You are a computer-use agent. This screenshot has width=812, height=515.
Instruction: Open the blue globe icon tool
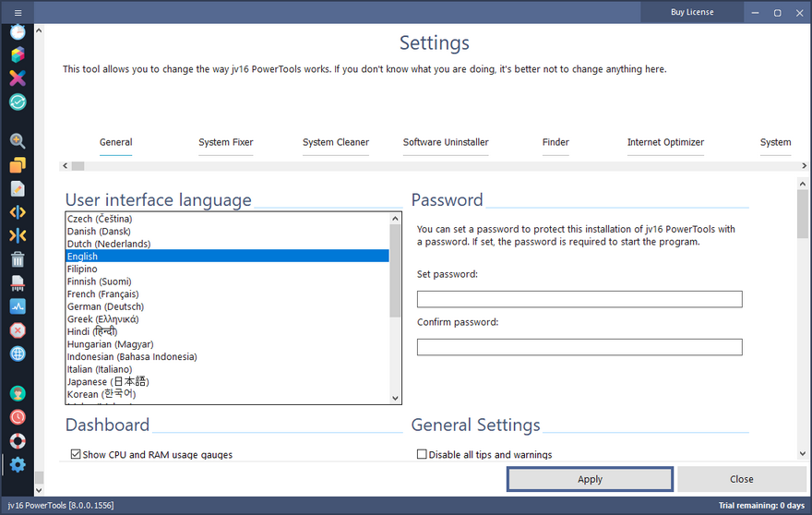tap(18, 353)
